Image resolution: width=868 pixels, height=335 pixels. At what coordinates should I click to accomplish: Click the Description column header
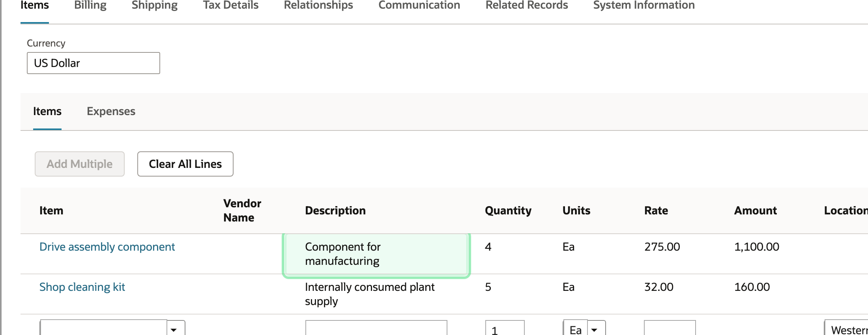[335, 210]
